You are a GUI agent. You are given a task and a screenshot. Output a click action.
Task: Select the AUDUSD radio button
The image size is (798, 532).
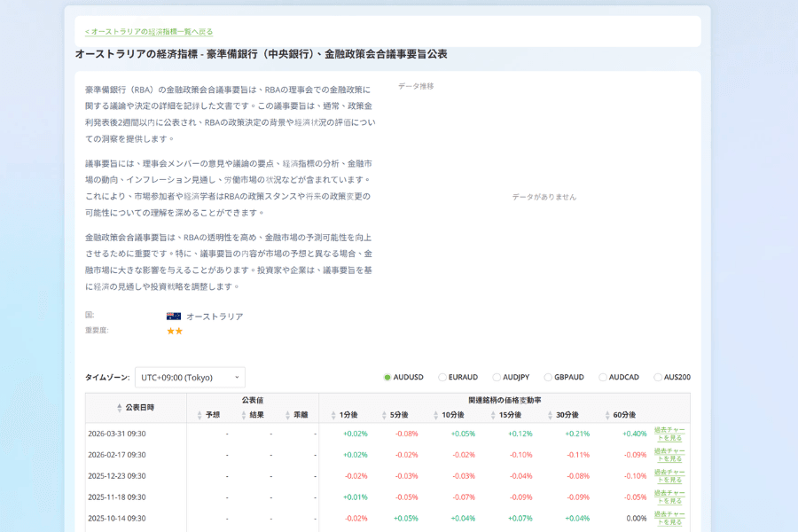(387, 377)
